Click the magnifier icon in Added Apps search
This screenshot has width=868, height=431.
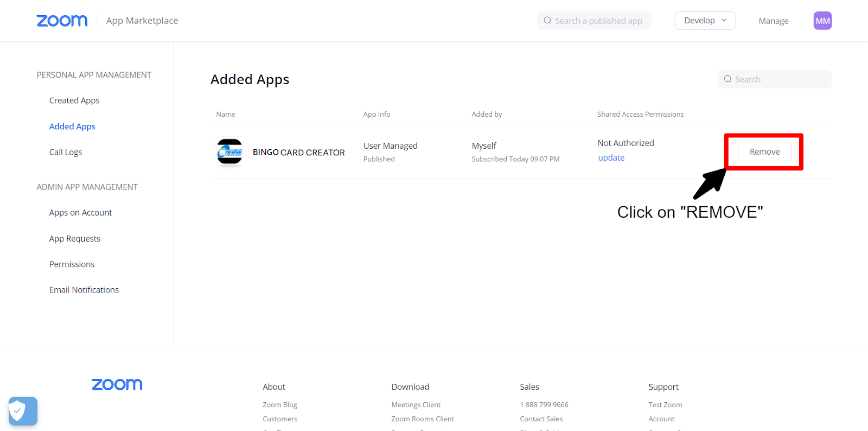click(727, 79)
